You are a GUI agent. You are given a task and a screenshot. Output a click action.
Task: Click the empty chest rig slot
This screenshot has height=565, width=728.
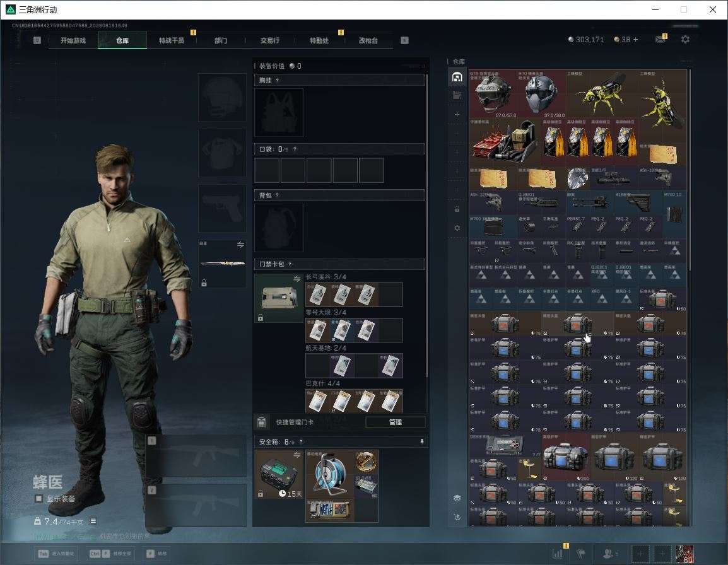click(x=279, y=112)
